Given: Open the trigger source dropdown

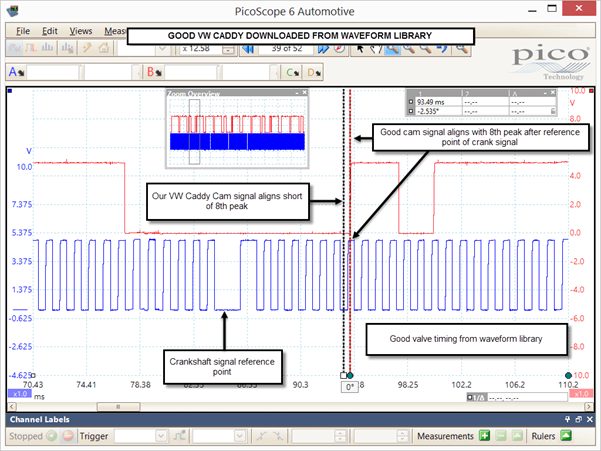Looking at the screenshot, I should (x=240, y=436).
